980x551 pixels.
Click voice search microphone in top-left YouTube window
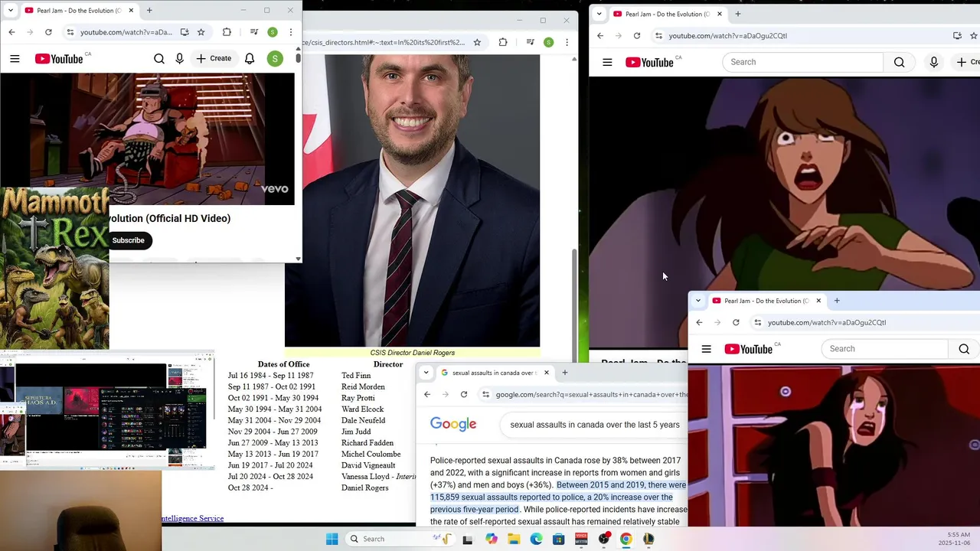pos(180,58)
